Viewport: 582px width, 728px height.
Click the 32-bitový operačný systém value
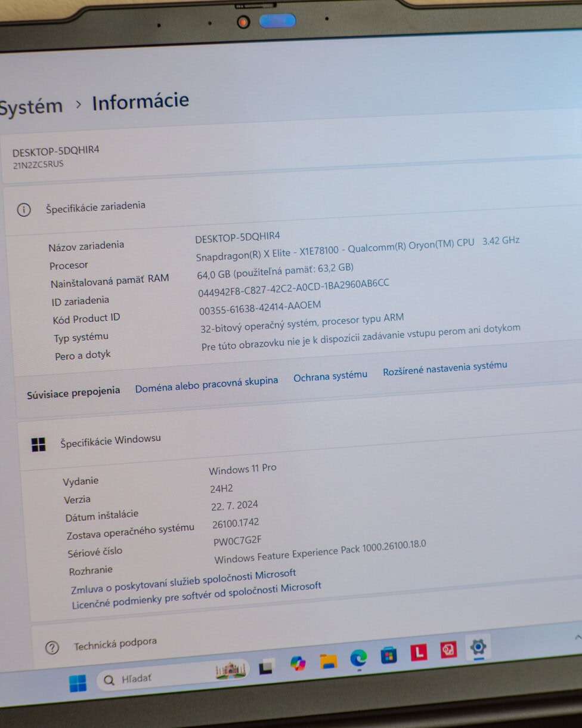coord(302,323)
